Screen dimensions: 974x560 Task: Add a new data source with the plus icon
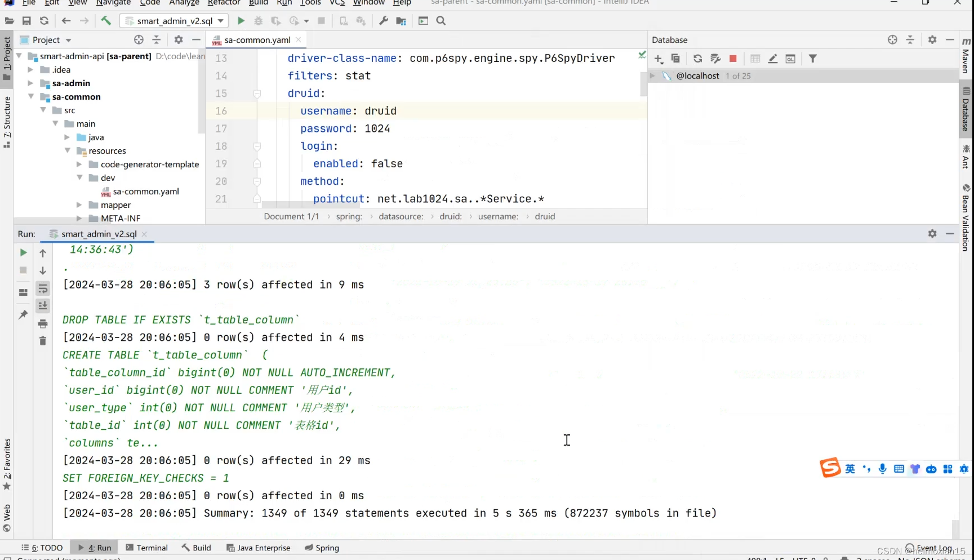pos(659,59)
